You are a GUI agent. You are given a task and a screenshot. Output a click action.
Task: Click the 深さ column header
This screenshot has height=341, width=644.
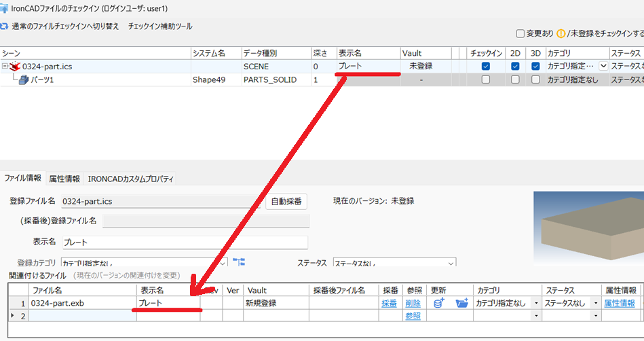(x=324, y=53)
